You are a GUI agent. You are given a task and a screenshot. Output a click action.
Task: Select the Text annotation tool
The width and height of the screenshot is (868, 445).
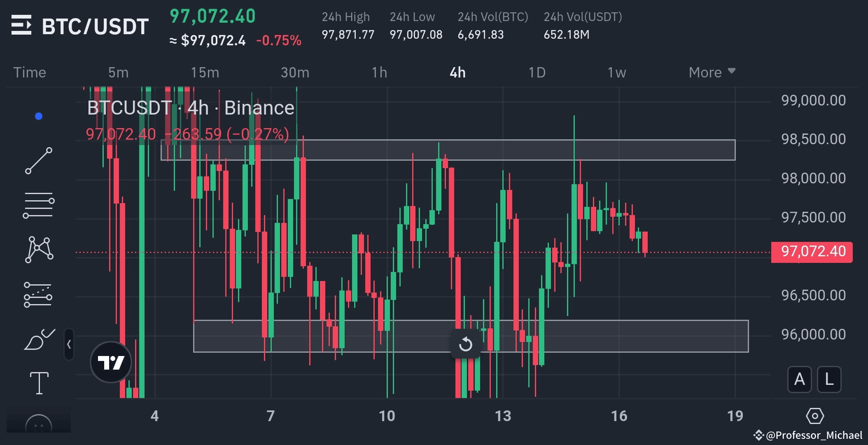[x=39, y=382]
